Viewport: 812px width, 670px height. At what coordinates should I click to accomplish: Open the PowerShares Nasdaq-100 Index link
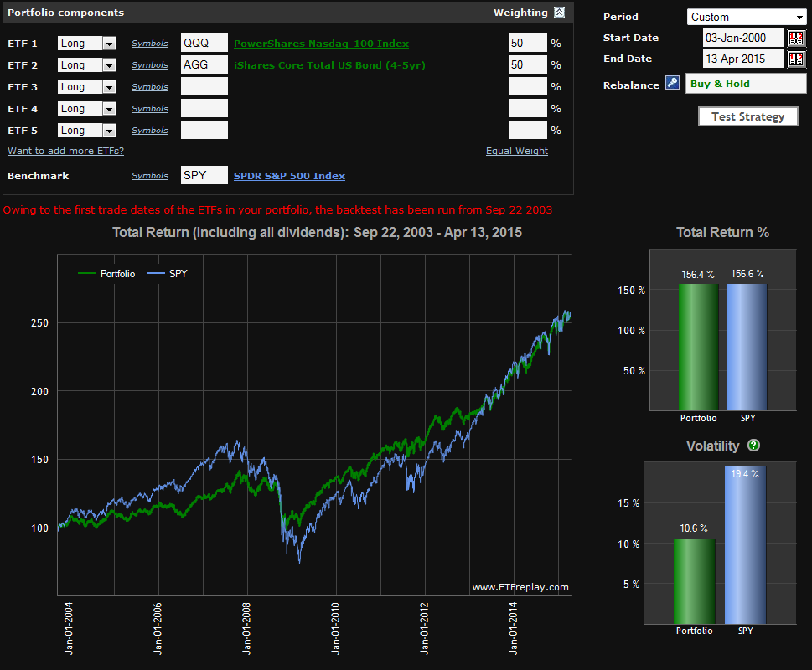tap(321, 44)
